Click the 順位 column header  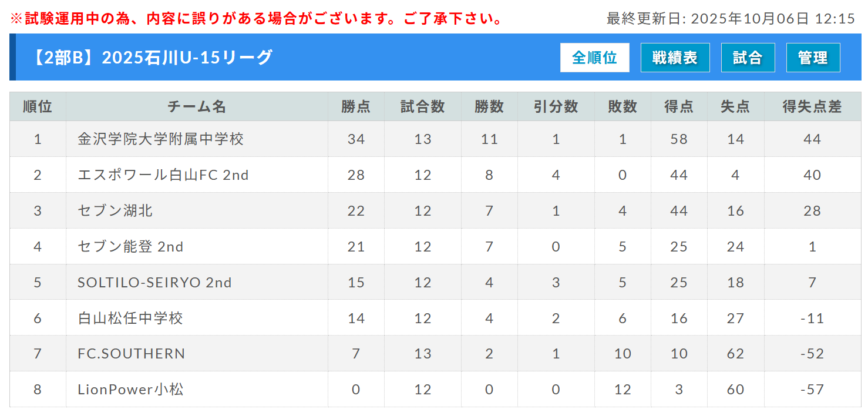(x=38, y=107)
